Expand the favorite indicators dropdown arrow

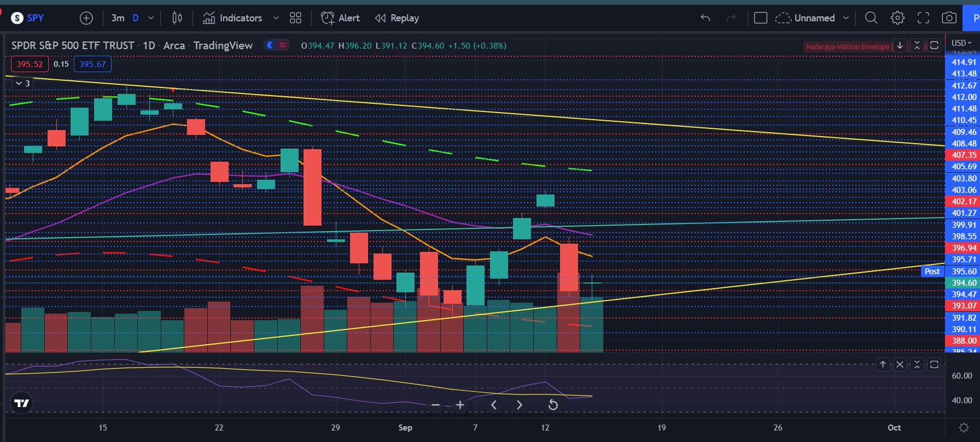click(276, 18)
